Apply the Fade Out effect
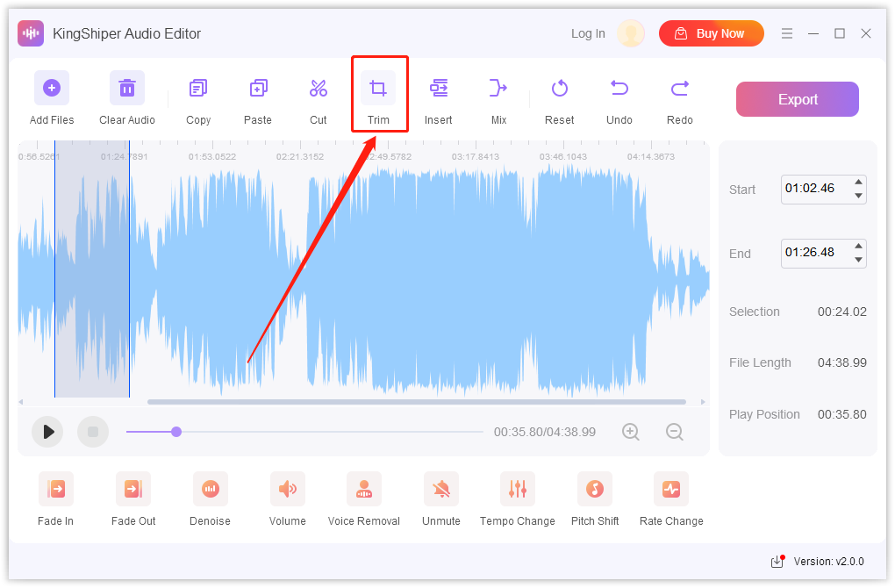 (133, 489)
